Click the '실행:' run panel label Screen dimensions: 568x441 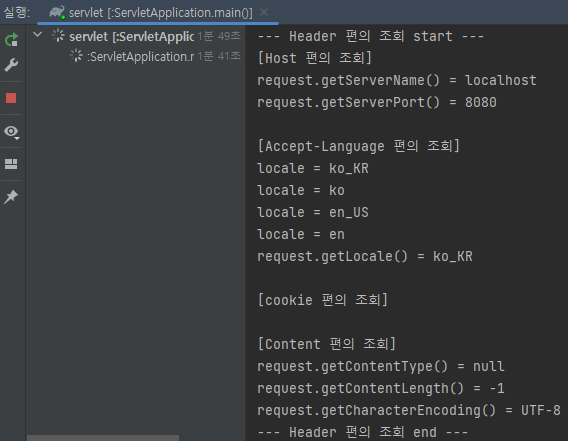tap(17, 12)
